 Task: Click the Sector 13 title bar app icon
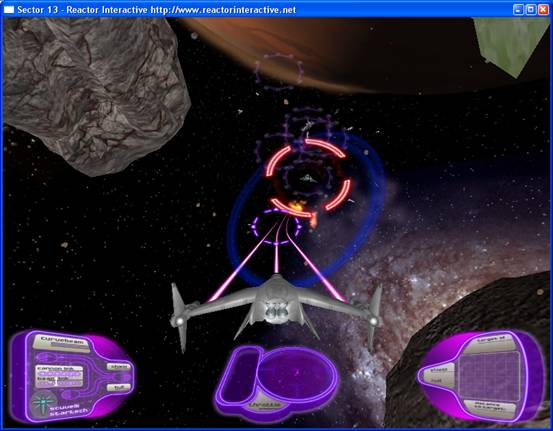[x=9, y=10]
